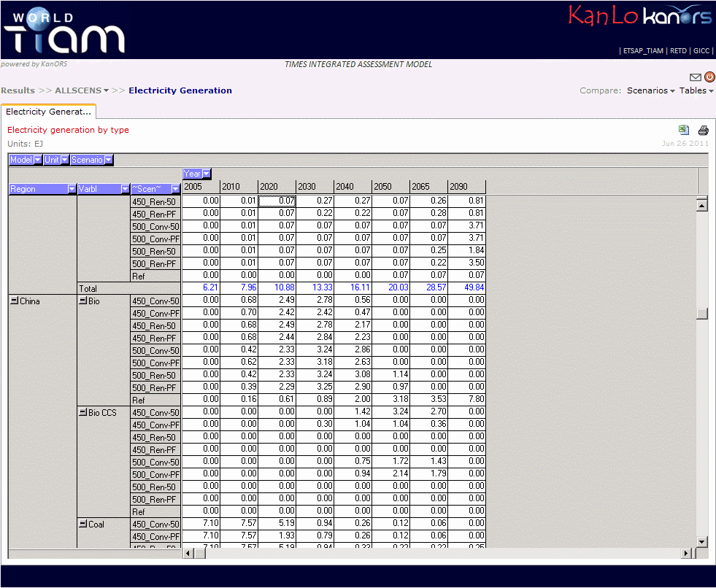
Task: Click the 2020 year column header
Action: pos(277,187)
